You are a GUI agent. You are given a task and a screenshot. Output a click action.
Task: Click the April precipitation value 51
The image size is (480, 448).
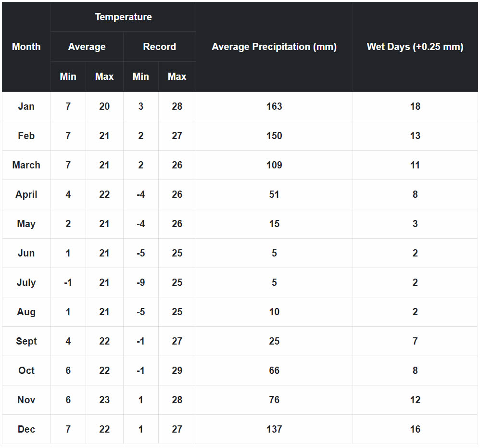tap(274, 194)
